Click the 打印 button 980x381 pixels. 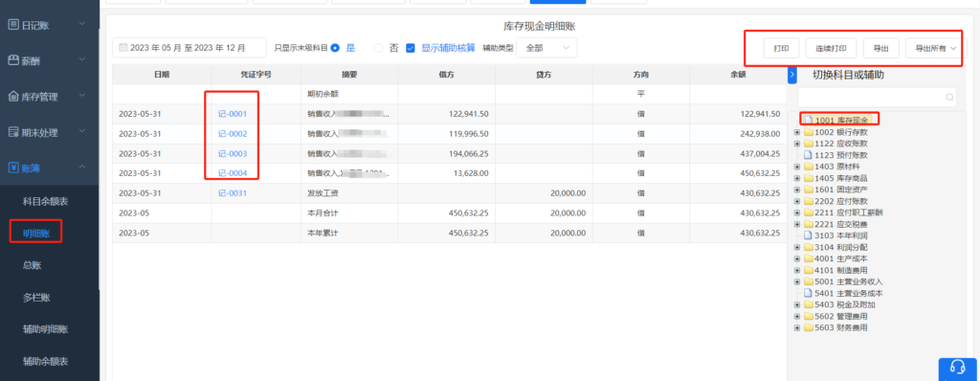(x=781, y=48)
